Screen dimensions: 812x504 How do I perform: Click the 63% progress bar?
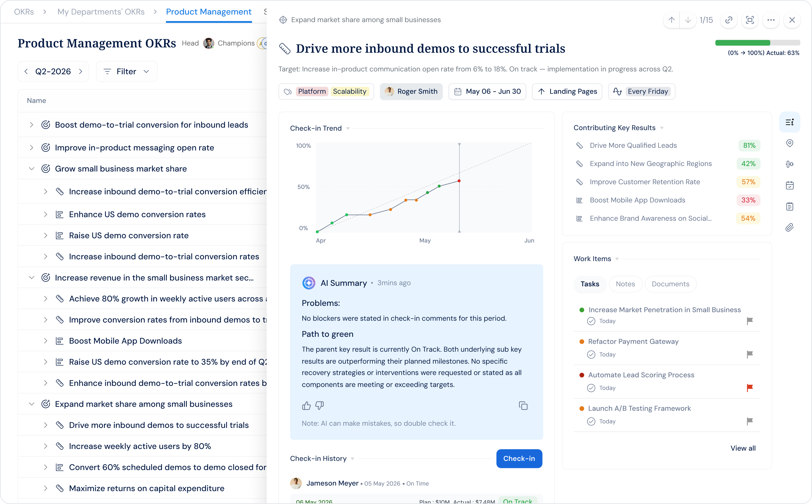tap(757, 43)
